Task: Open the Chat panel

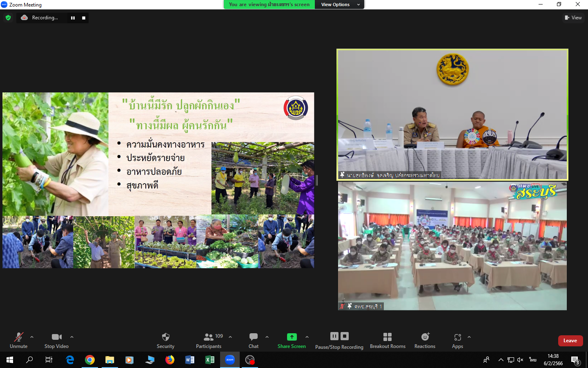Action: pos(253,340)
